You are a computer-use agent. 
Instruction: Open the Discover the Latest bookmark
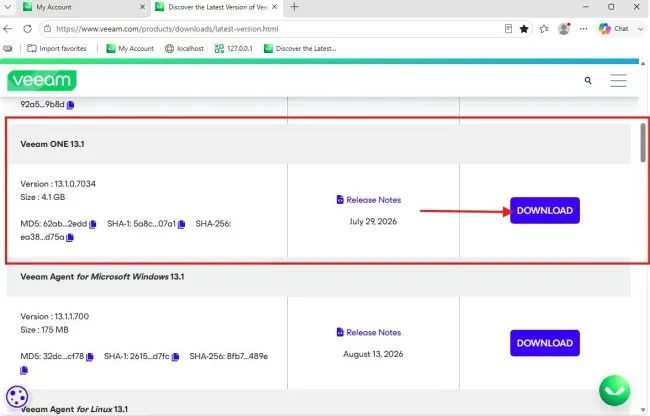point(300,48)
